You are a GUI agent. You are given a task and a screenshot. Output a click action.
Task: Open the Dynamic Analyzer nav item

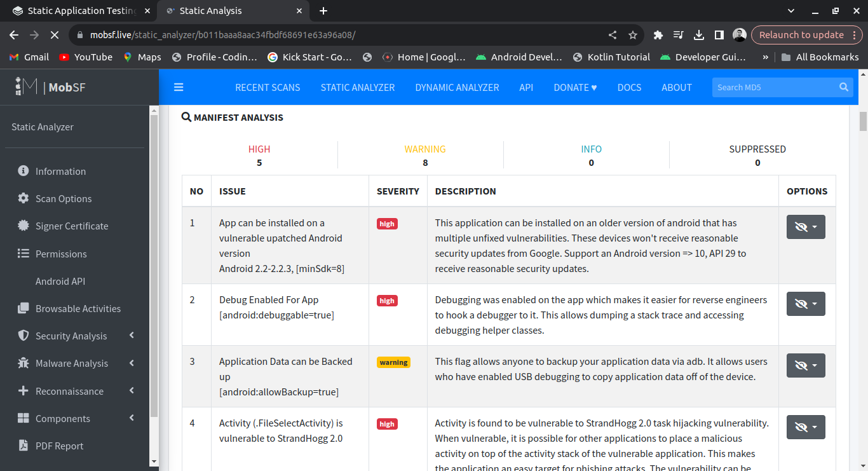point(457,88)
